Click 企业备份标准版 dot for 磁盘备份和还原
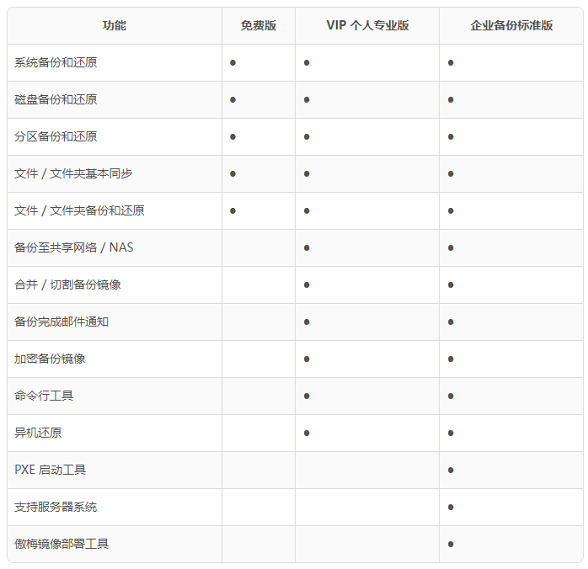 click(451, 100)
